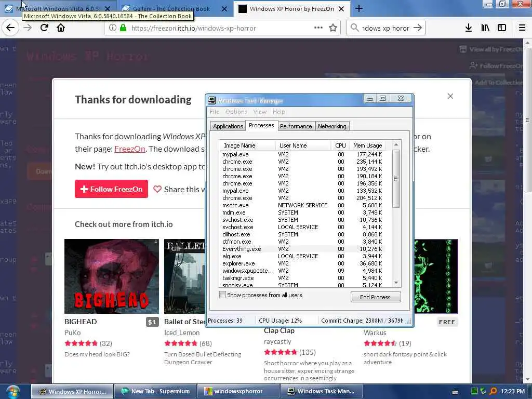Switch to Gallery - The Collection Book tab
The width and height of the screenshot is (532, 399).
pos(171,9)
